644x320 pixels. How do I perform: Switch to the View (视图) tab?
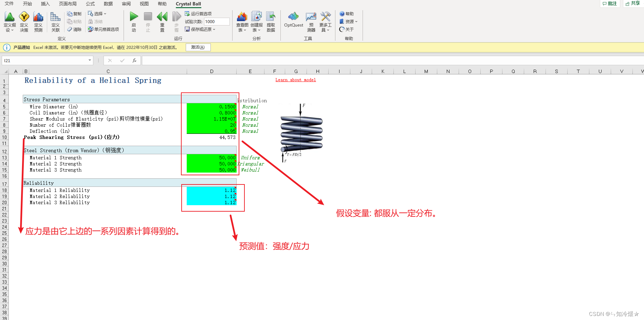click(x=144, y=4)
